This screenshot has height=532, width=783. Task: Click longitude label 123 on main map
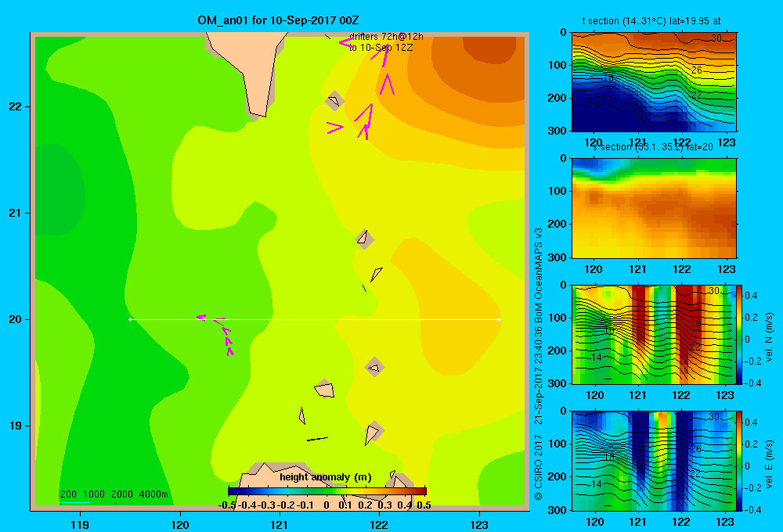[479, 524]
